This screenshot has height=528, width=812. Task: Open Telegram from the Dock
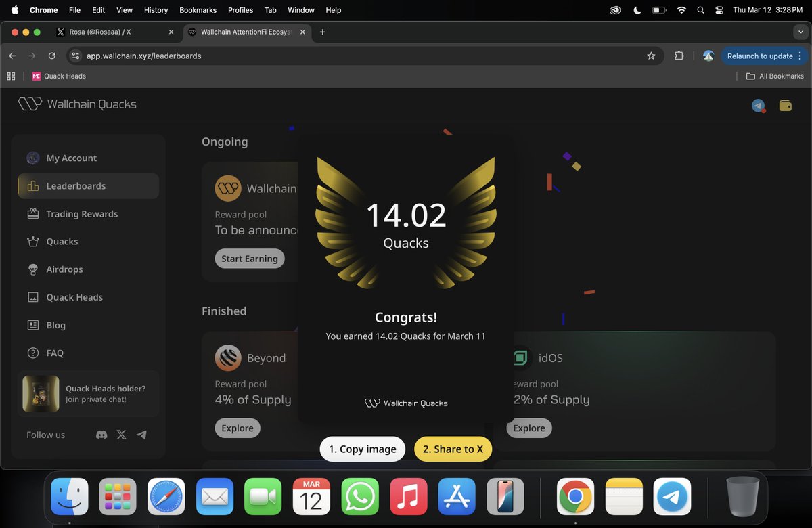672,497
